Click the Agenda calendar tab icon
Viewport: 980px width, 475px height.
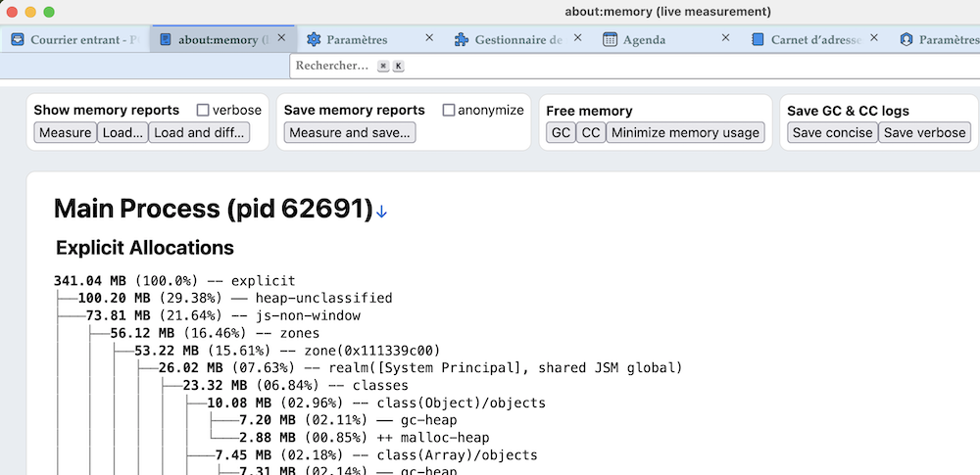coord(610,40)
